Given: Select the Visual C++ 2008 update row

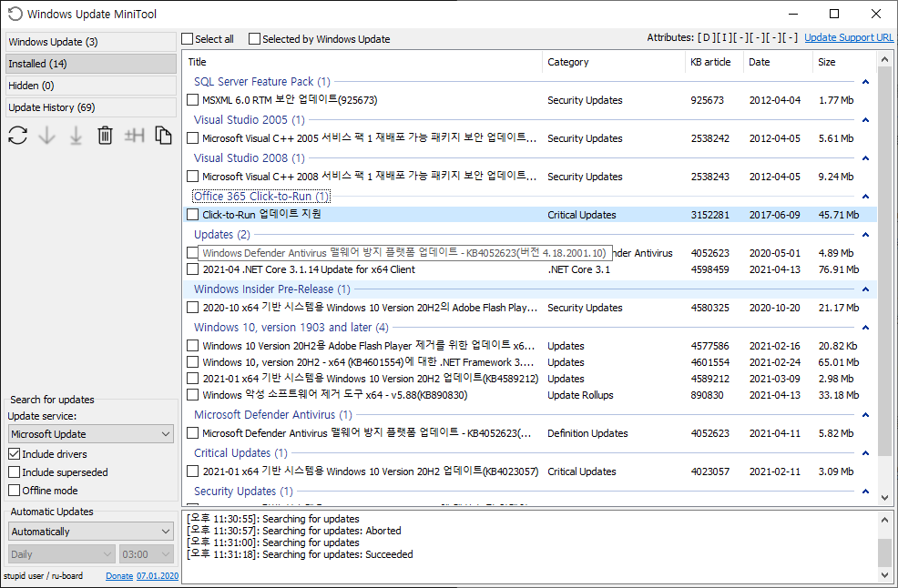Looking at the screenshot, I should coord(530,177).
